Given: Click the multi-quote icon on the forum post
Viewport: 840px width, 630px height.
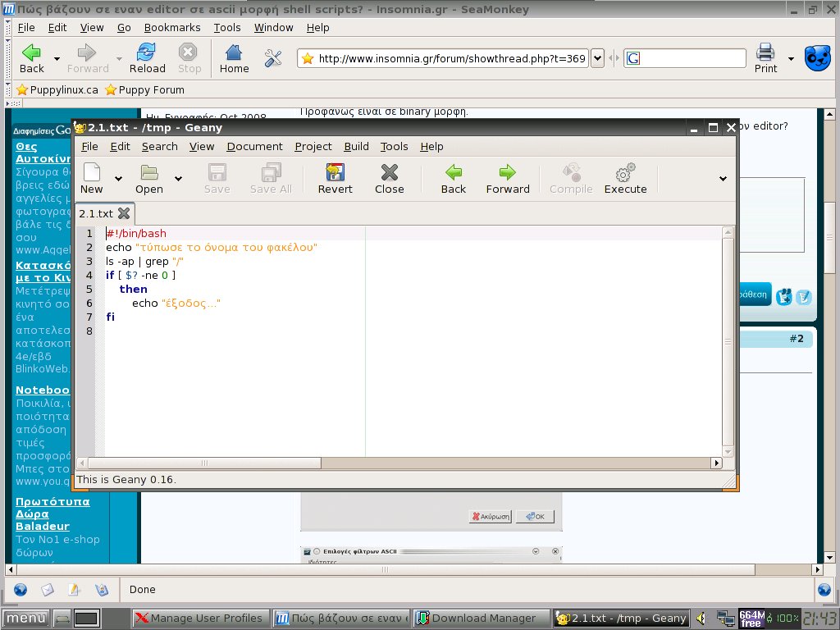Looking at the screenshot, I should click(x=783, y=296).
